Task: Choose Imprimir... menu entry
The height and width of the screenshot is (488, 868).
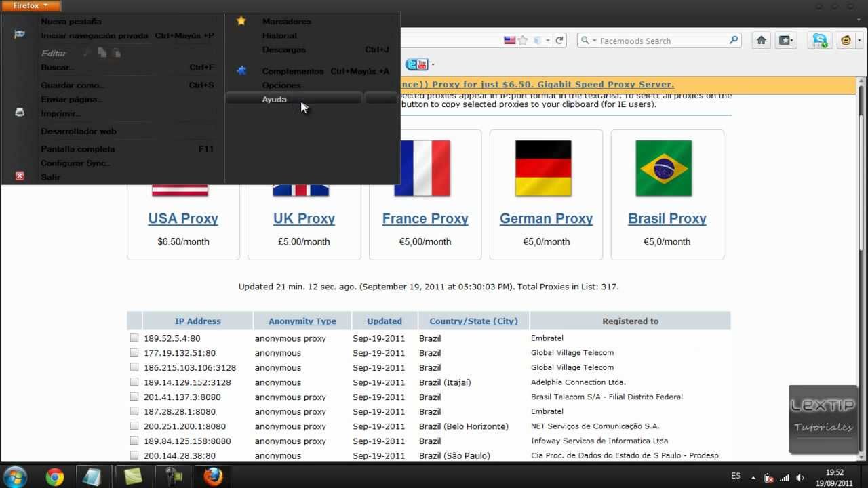Action: coord(61,113)
